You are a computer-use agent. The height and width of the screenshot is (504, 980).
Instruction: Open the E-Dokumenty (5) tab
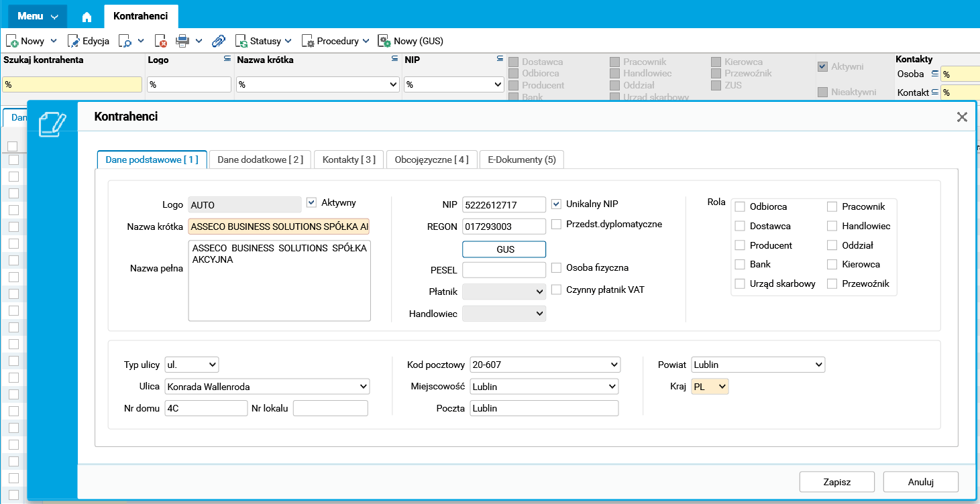522,160
